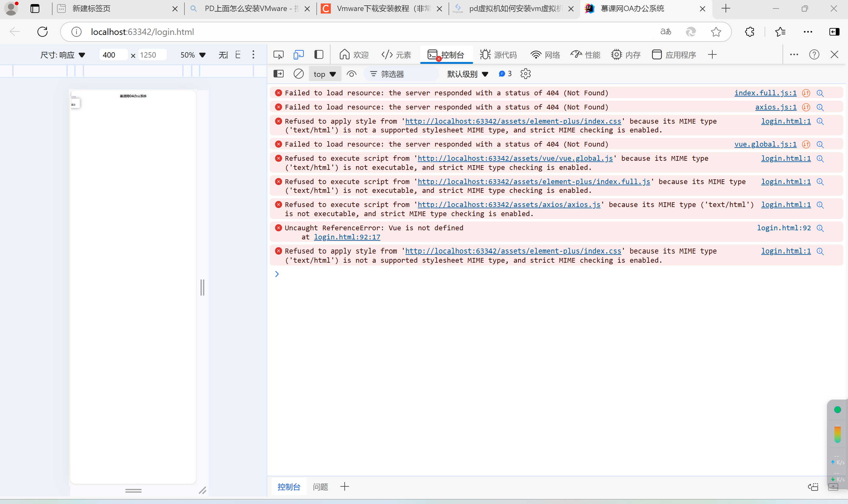Open the DevTools help question icon
848x504 pixels.
tap(814, 55)
